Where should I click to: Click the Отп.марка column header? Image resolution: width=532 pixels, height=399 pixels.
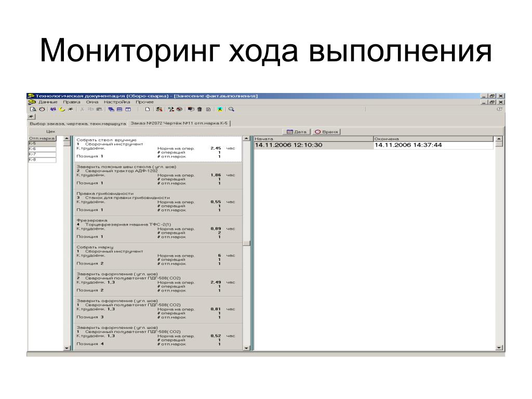[x=42, y=138]
